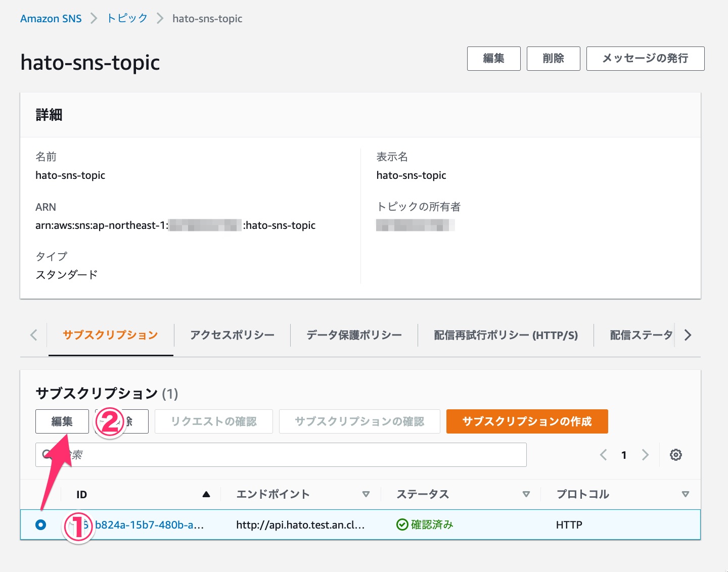
Task: Click the left arrow beside the tab list
Action: tap(33, 335)
